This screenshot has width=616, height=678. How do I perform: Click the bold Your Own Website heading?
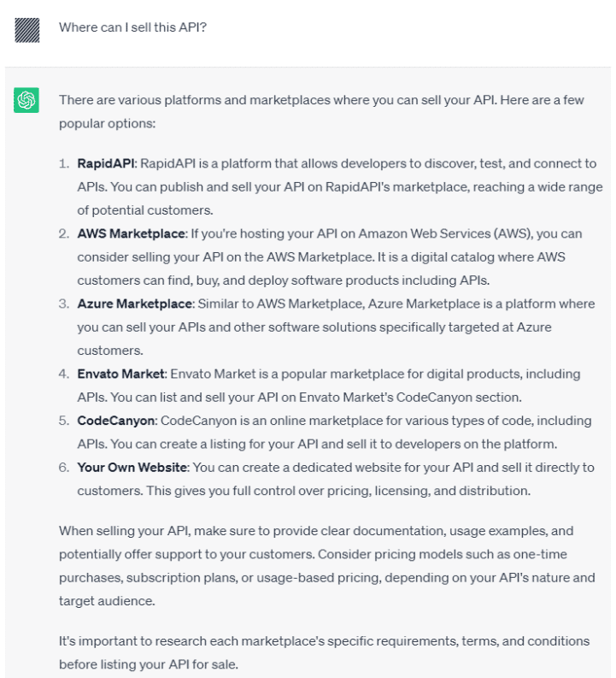pyautogui.click(x=132, y=467)
